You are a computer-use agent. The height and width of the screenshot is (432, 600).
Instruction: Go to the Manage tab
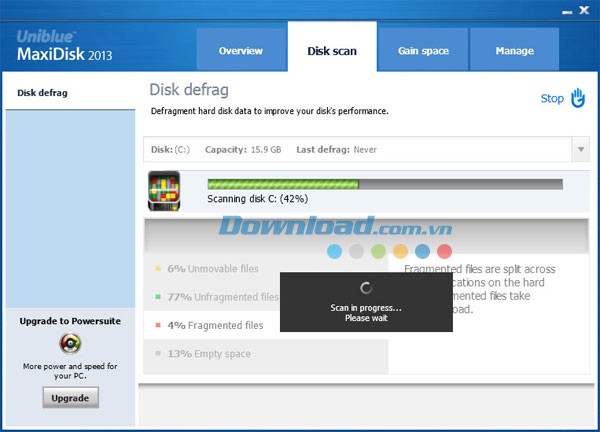[515, 51]
